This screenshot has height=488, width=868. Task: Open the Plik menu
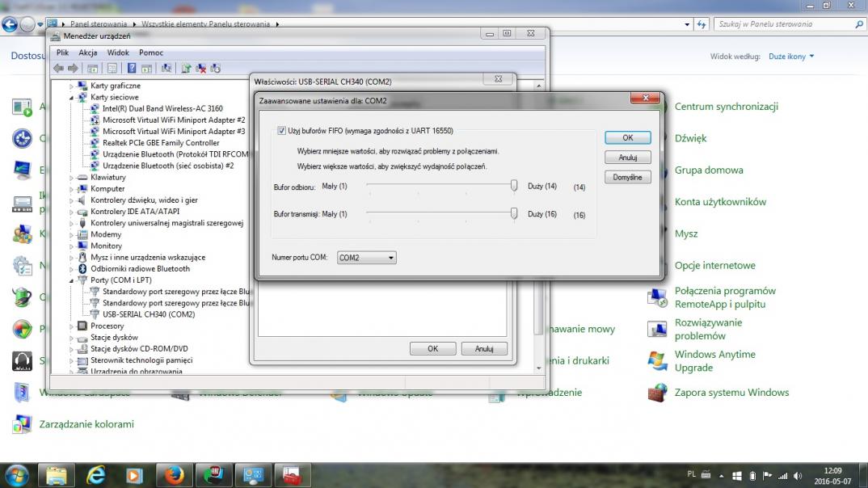point(62,53)
